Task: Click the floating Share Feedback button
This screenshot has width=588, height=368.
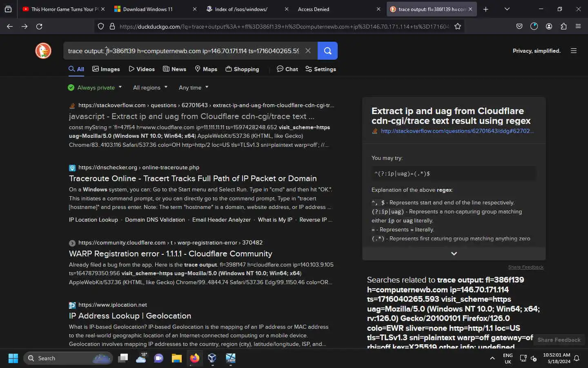Action: [559, 340]
